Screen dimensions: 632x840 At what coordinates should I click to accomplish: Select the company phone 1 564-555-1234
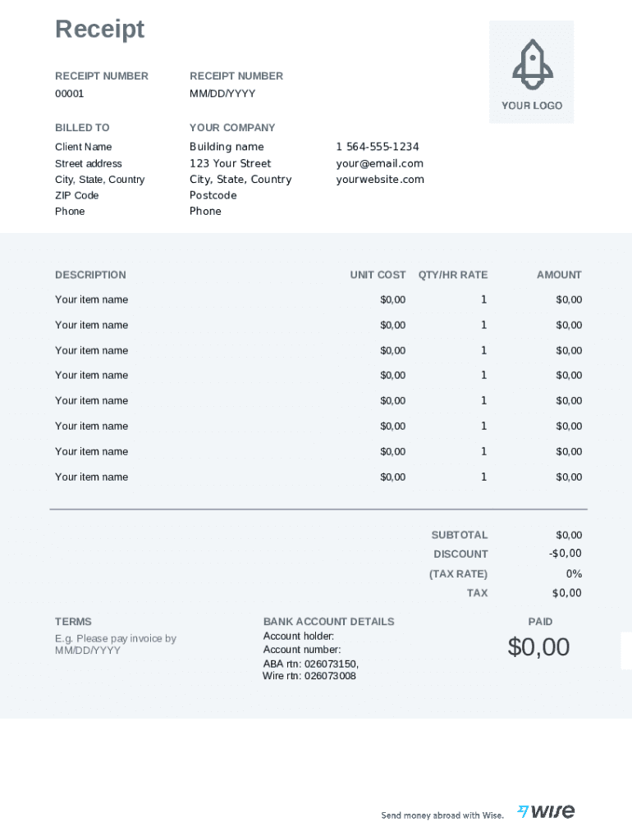(378, 147)
